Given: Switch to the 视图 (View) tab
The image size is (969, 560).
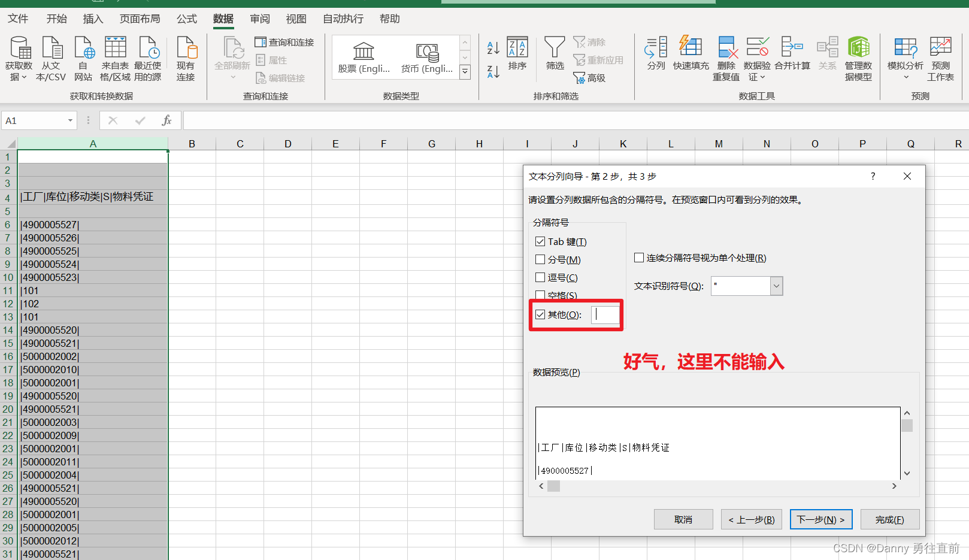Looking at the screenshot, I should click(296, 19).
